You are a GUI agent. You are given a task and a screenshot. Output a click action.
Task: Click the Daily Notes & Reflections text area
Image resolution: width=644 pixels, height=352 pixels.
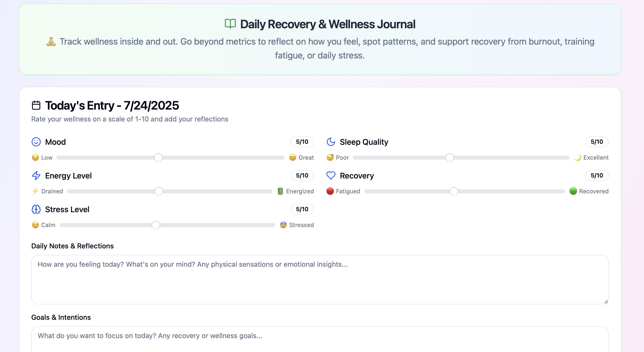(320, 279)
